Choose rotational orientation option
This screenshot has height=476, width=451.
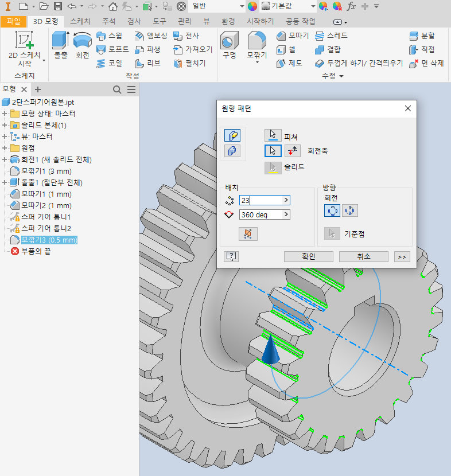pyautogui.click(x=332, y=210)
